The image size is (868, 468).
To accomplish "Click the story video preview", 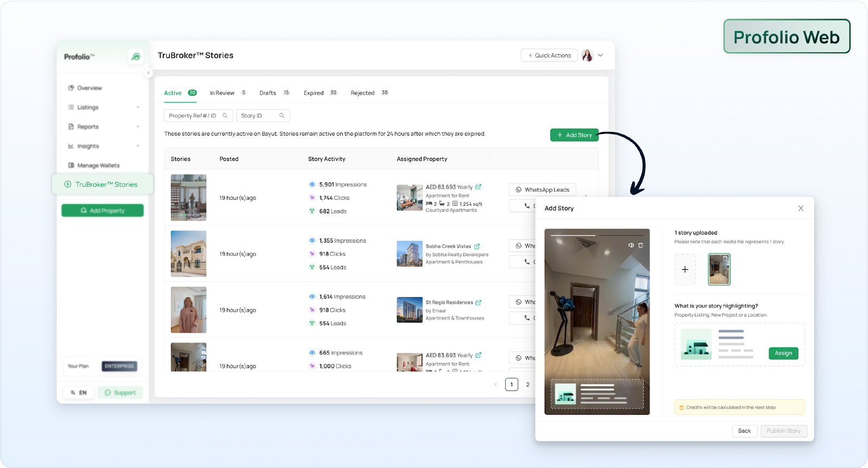I will pos(597,322).
